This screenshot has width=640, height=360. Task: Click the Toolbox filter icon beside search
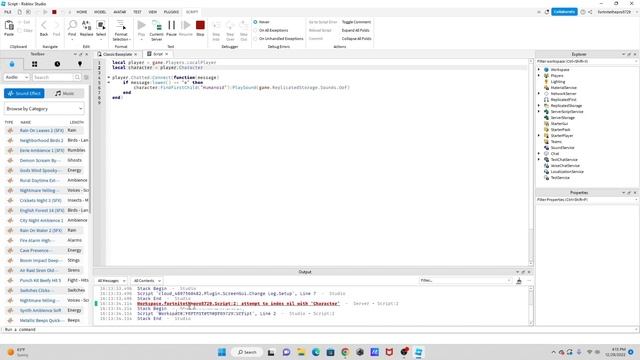point(86,77)
